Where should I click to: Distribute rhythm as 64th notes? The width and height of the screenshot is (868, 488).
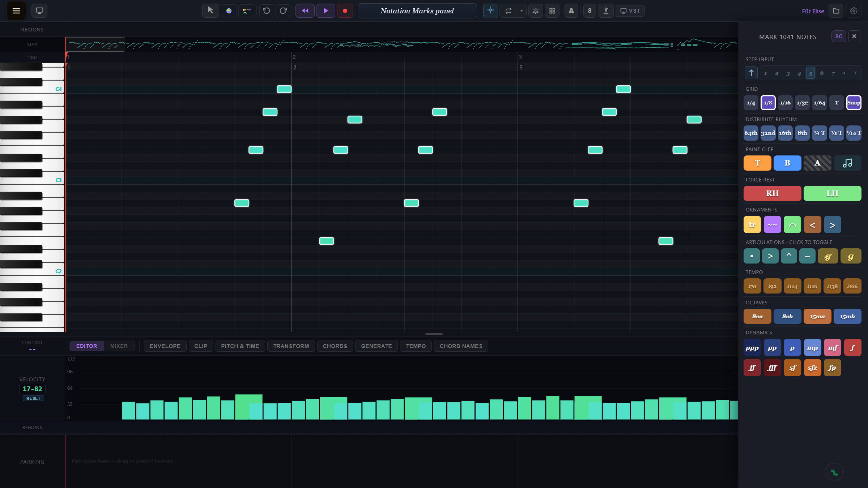point(751,133)
